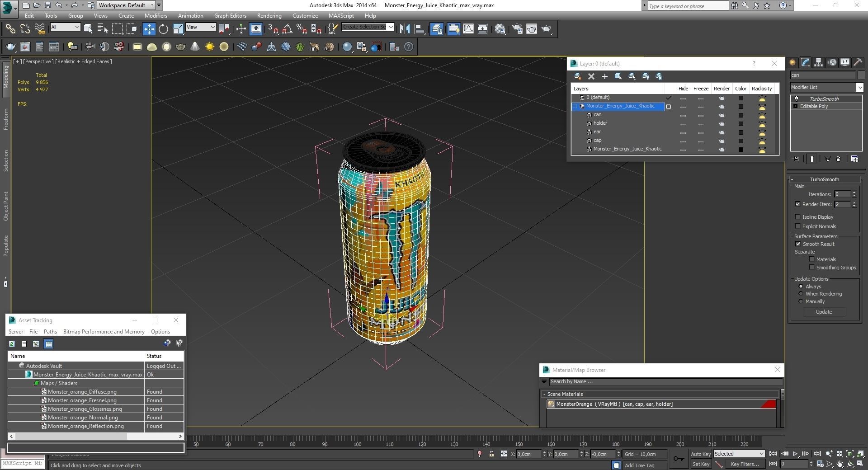This screenshot has width=868, height=470.
Task: Select the Manually update option
Action: click(801, 301)
